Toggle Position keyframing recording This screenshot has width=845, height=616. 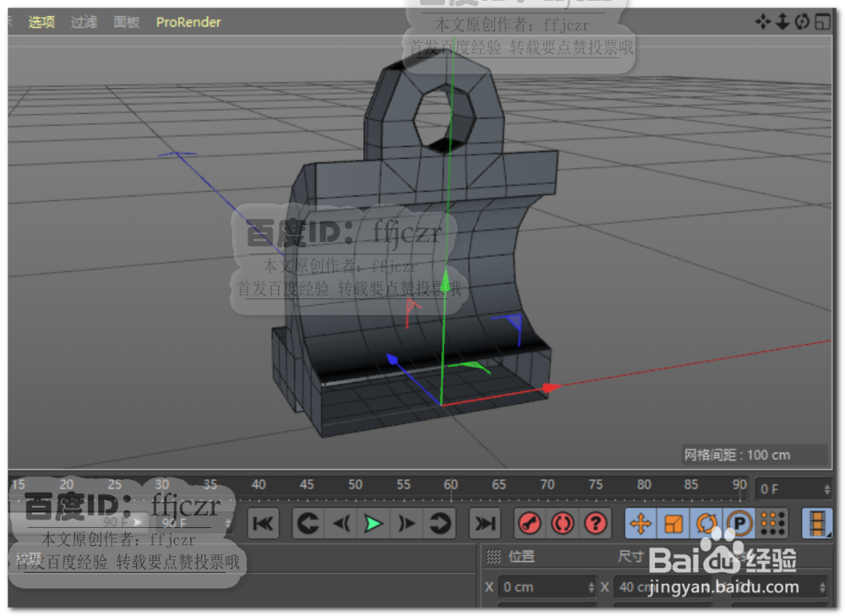pos(640,524)
